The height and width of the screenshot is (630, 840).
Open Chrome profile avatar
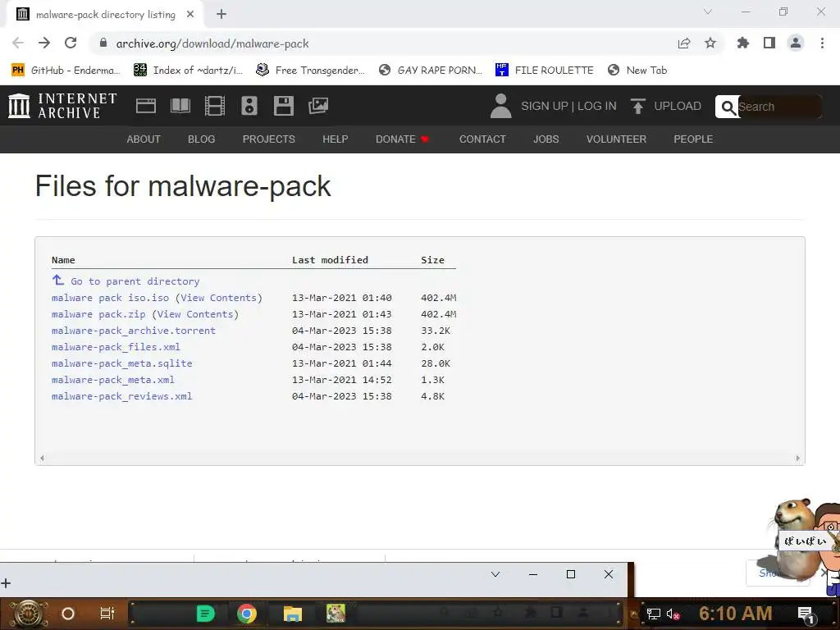coord(796,43)
